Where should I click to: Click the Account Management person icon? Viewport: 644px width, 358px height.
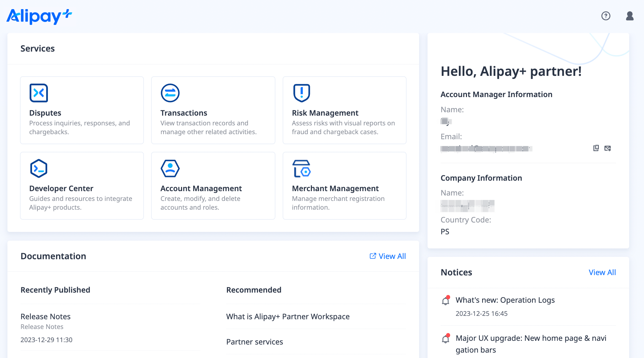[x=170, y=169]
